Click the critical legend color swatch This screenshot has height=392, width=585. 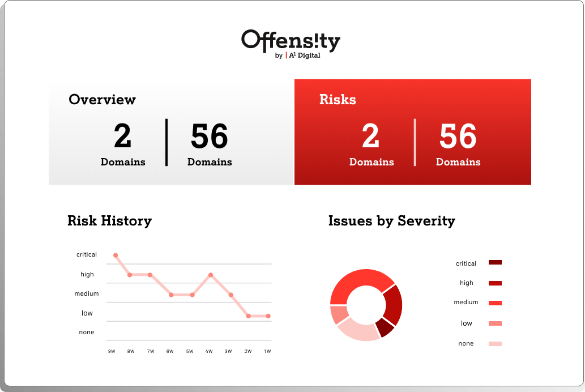point(495,262)
